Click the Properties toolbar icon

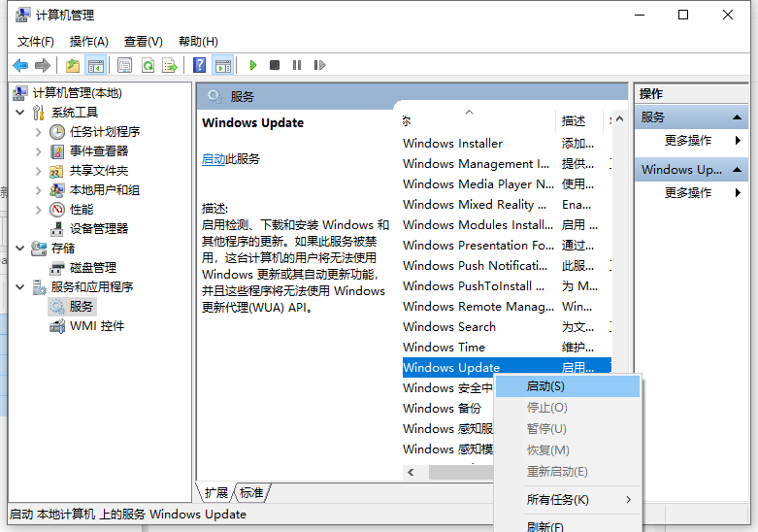124,65
